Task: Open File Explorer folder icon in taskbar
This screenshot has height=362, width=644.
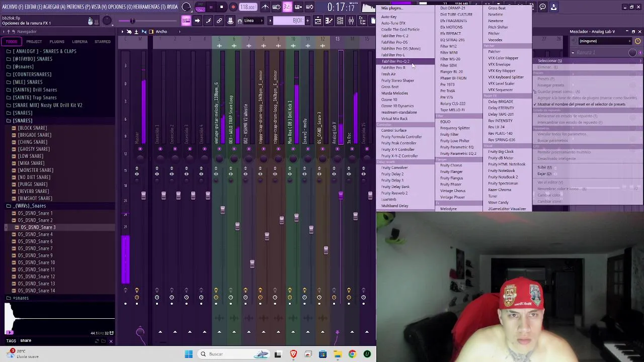Action: pyautogui.click(x=338, y=354)
